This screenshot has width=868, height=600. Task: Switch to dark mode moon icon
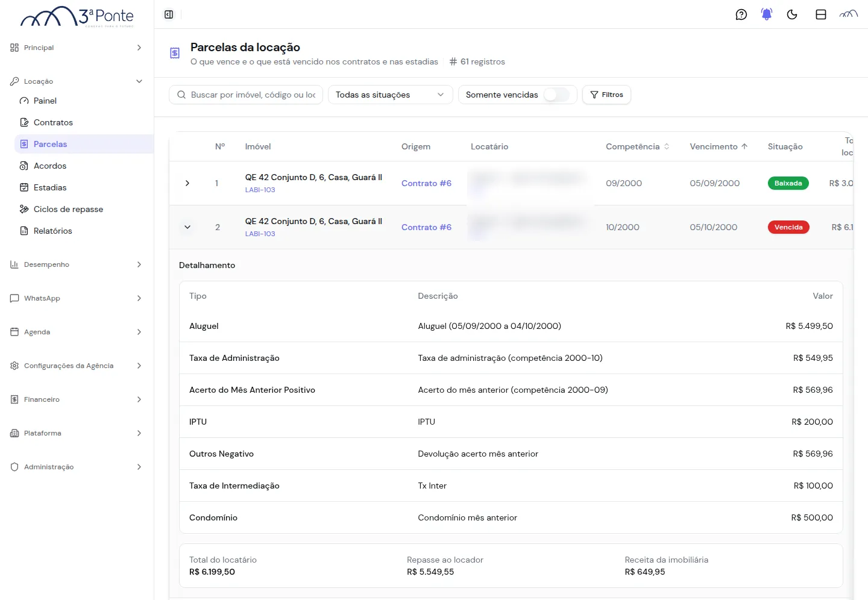coord(792,14)
